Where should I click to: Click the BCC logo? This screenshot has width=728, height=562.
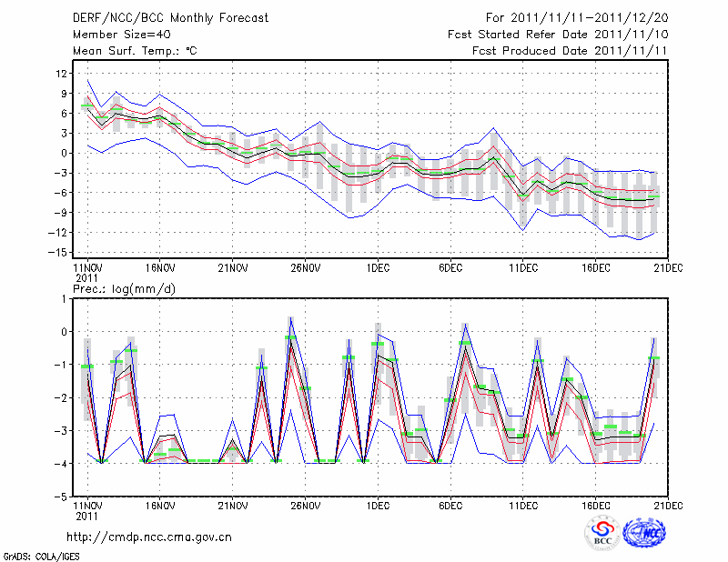602,533
